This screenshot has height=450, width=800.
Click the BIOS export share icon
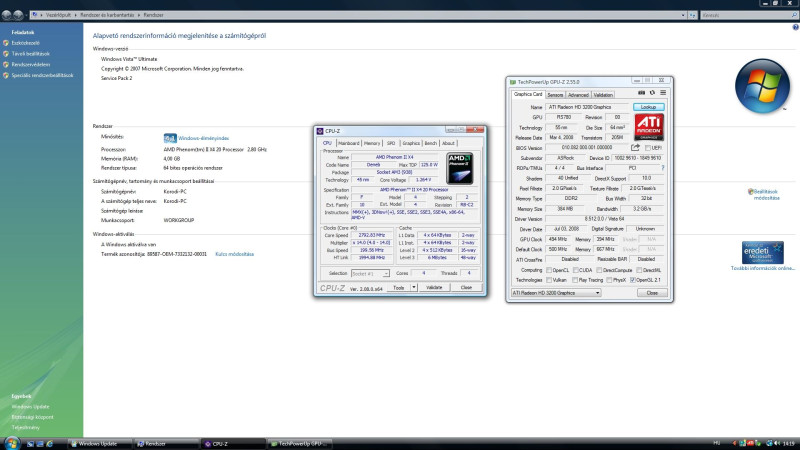click(x=634, y=148)
